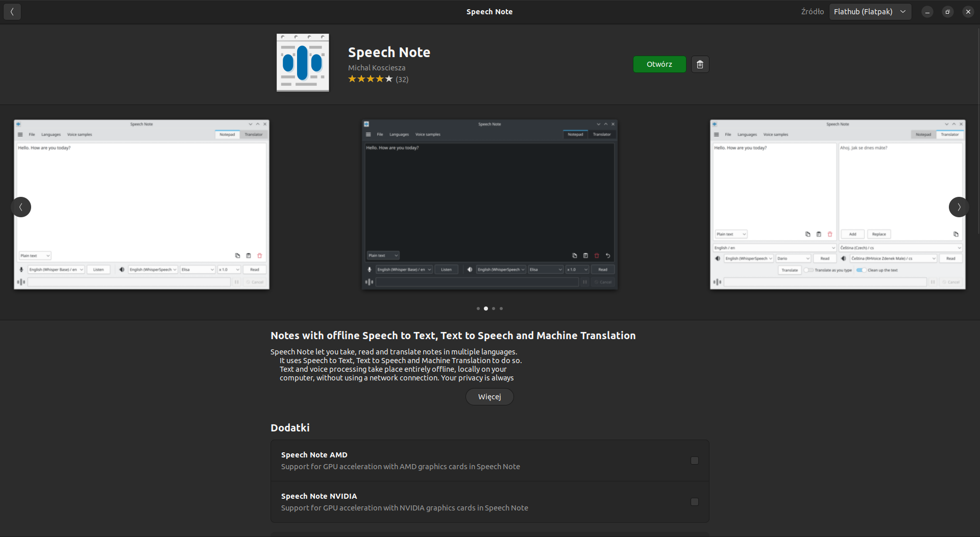Click the Źródło label
This screenshot has width=980, height=537.
[x=812, y=12]
